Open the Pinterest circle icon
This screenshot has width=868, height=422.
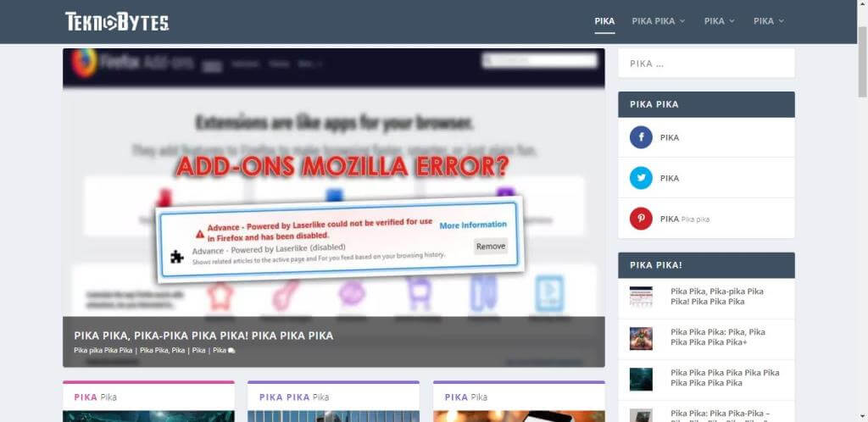coord(641,219)
